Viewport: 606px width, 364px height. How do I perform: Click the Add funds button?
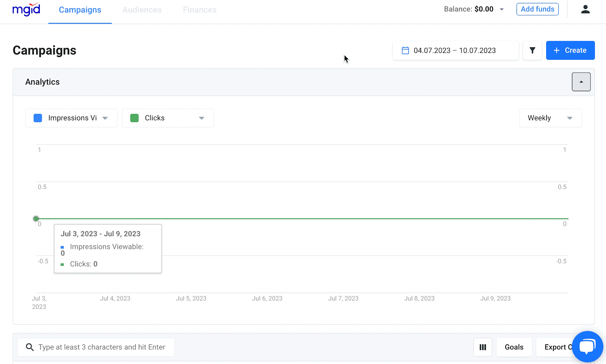(537, 9)
